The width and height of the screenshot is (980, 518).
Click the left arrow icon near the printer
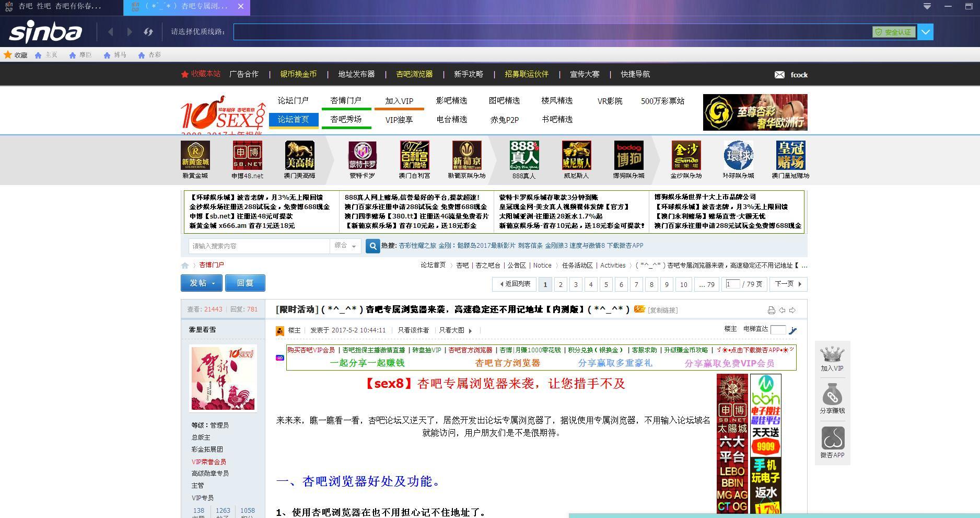pyautogui.click(x=783, y=309)
